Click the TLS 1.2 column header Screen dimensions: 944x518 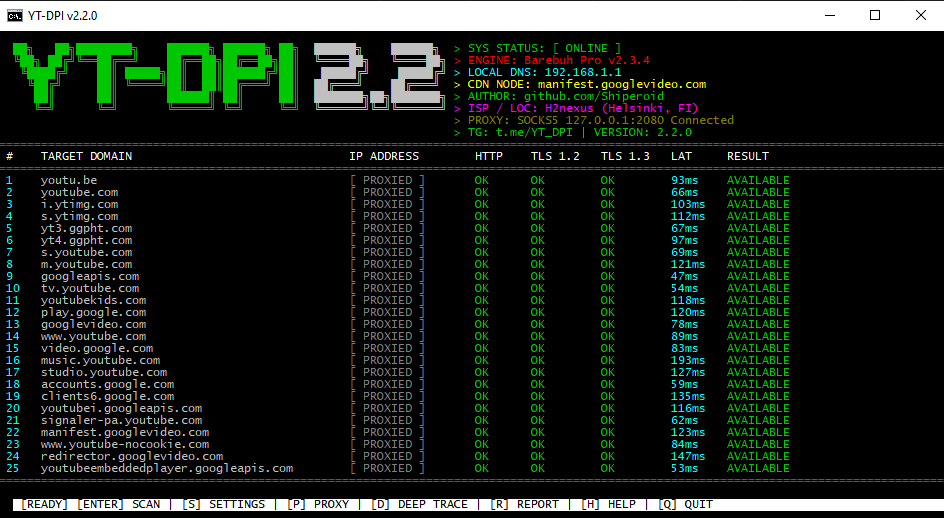coord(555,156)
